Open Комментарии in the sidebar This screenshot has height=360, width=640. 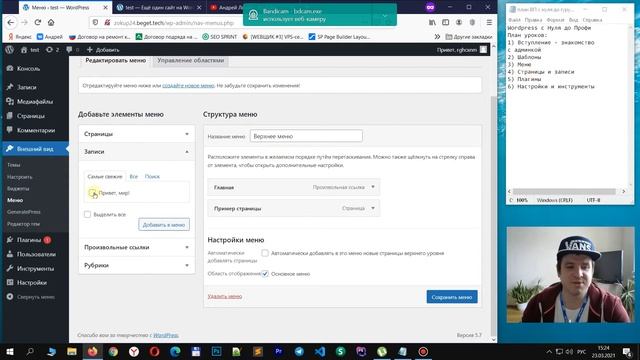(36, 130)
